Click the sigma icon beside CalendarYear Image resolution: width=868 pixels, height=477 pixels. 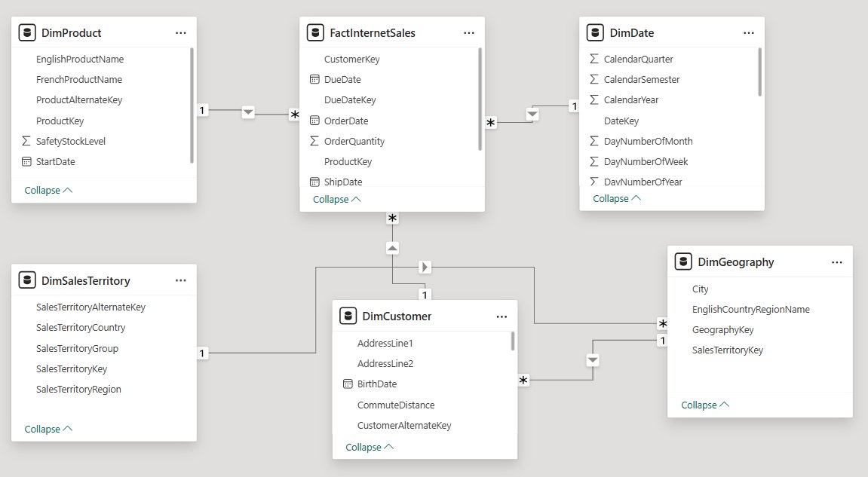(594, 99)
